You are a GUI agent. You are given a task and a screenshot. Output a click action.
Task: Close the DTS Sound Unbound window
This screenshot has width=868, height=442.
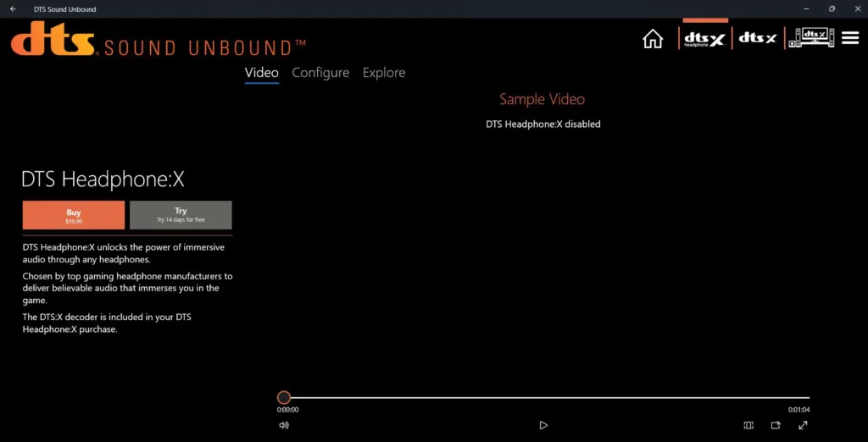(858, 8)
